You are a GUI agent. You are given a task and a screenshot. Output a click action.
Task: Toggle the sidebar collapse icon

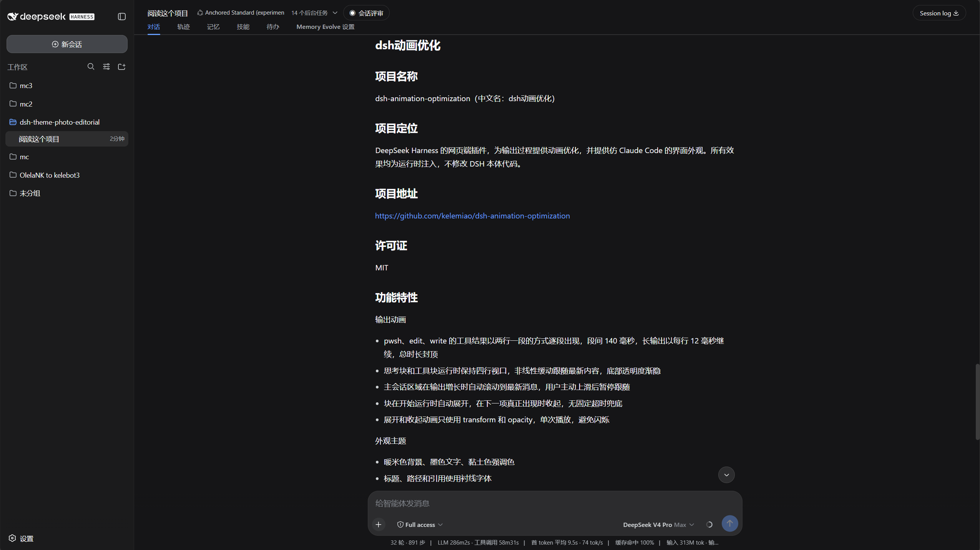pyautogui.click(x=121, y=17)
